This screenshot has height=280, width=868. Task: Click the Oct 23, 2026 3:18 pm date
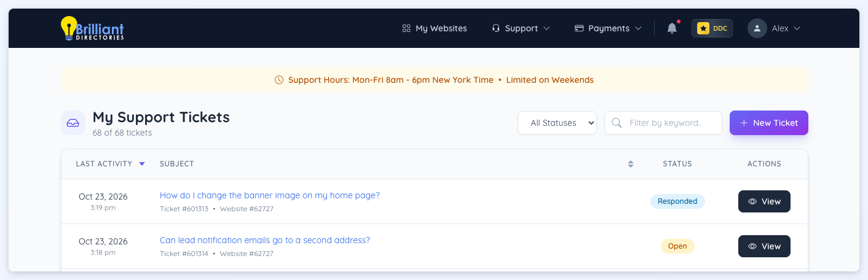coord(103,246)
